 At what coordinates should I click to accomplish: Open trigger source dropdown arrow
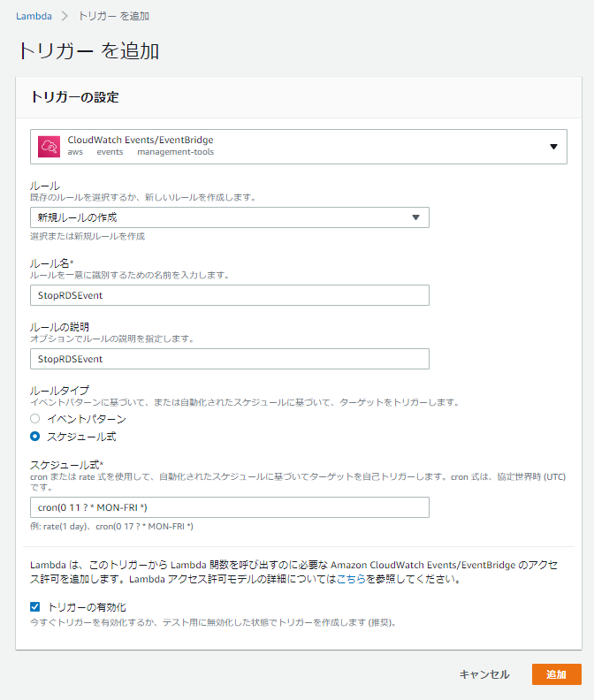(553, 147)
